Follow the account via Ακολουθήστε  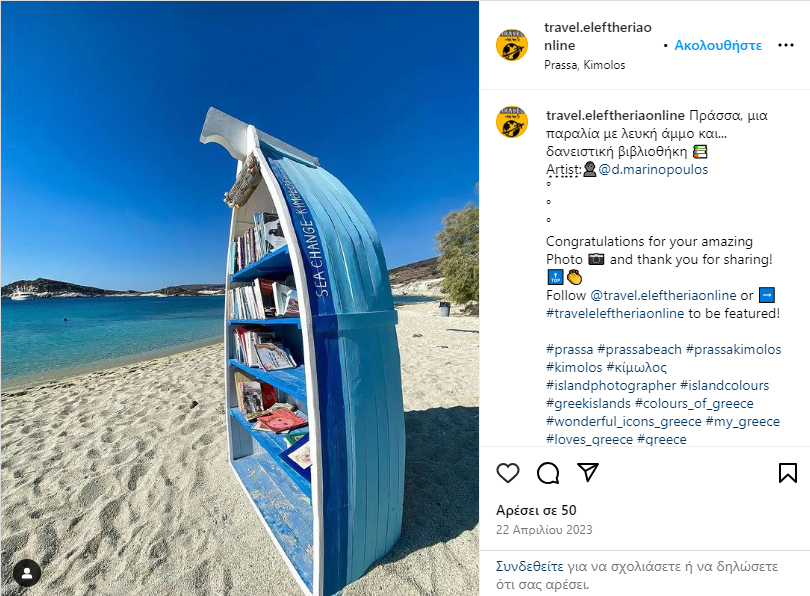pyautogui.click(x=718, y=45)
